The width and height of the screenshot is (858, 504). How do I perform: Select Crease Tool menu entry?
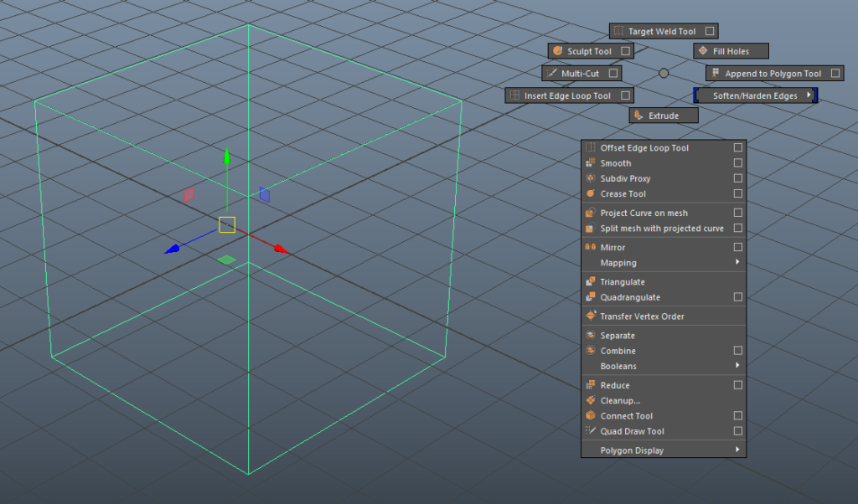click(664, 193)
